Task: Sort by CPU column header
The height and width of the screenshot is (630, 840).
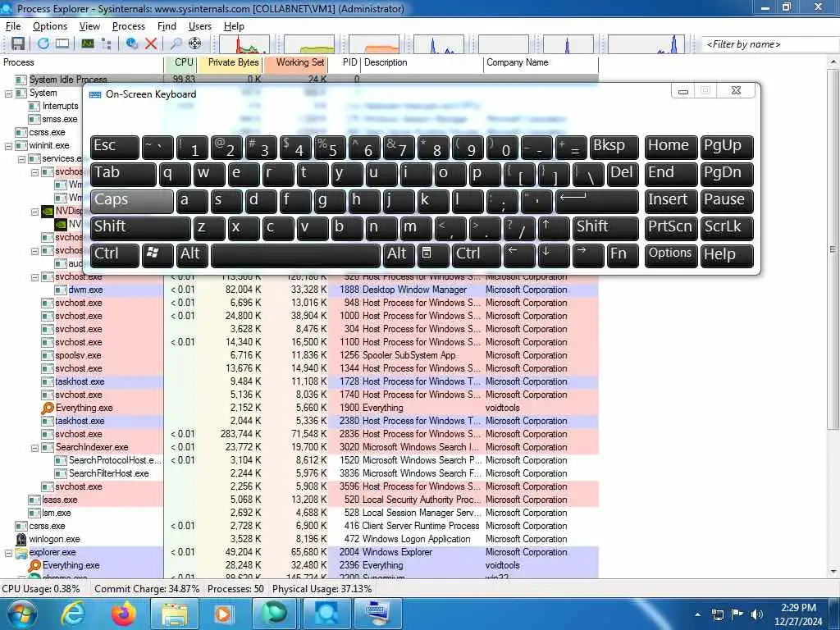Action: (181, 62)
